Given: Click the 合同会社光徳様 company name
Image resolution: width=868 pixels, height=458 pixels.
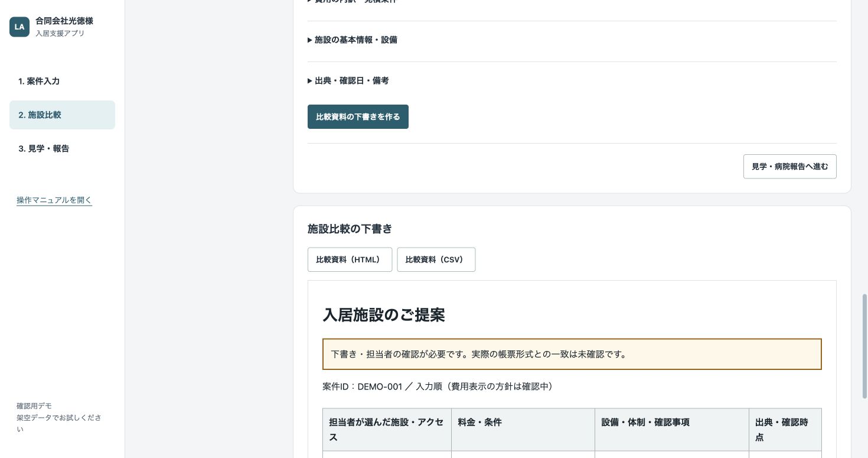Looking at the screenshot, I should click(x=64, y=21).
